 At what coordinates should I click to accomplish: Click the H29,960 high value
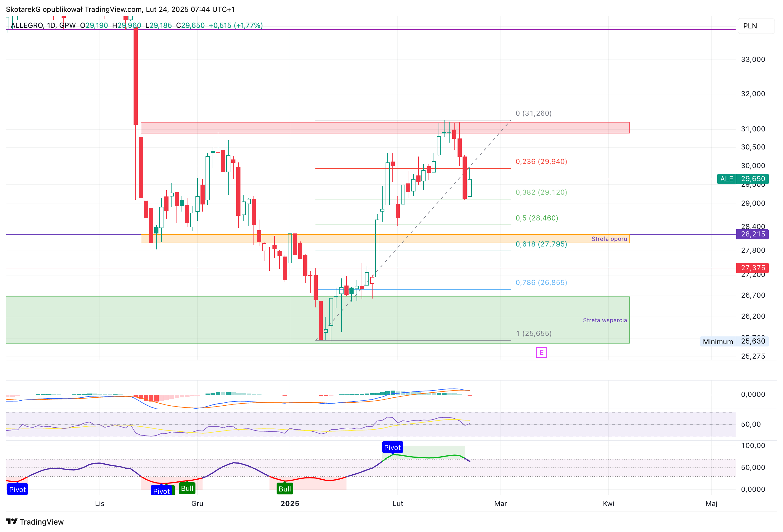pos(127,25)
